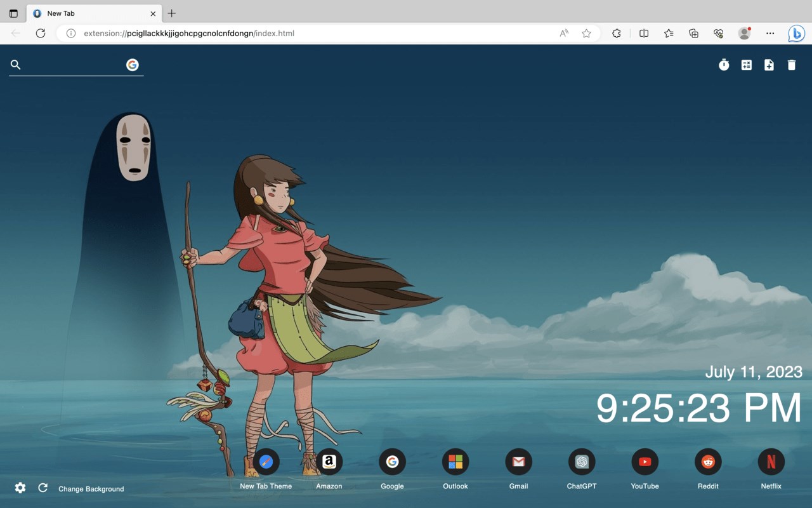Close the New Tab tab
The height and width of the screenshot is (508, 812).
[153, 13]
